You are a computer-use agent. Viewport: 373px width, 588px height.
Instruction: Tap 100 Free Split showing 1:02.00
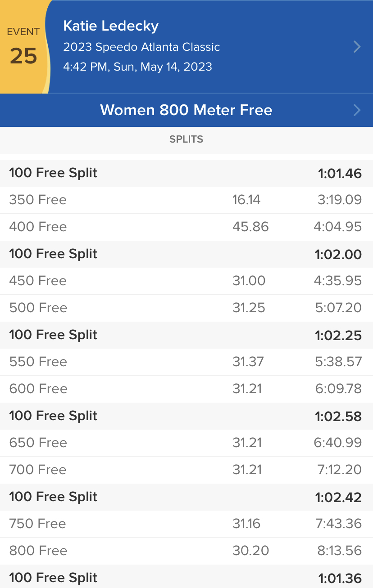coord(186,254)
